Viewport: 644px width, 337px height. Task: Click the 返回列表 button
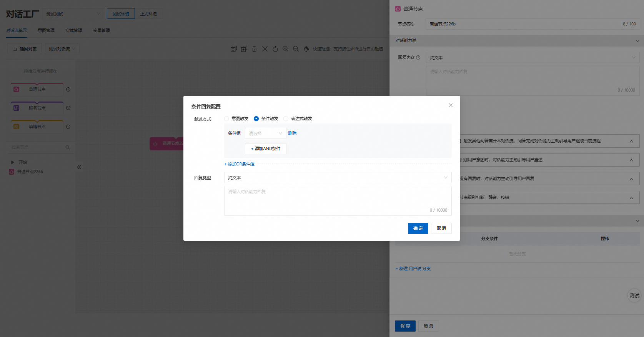pos(25,49)
